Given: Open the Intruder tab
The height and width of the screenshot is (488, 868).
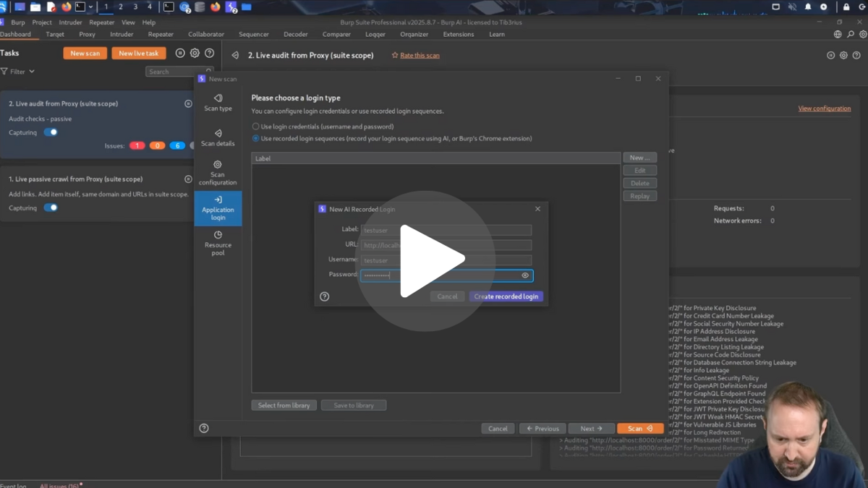Looking at the screenshot, I should (122, 34).
